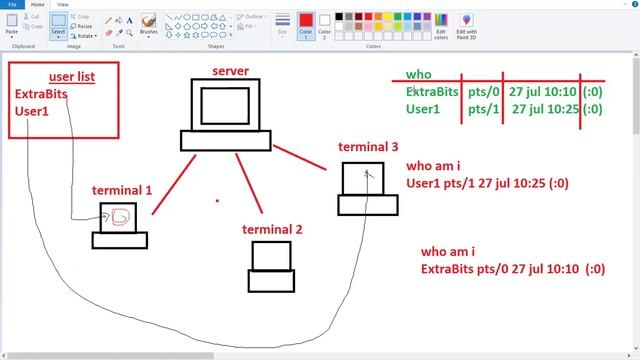Select the Eraser tool
This screenshot has width=640, height=360.
pos(109,33)
